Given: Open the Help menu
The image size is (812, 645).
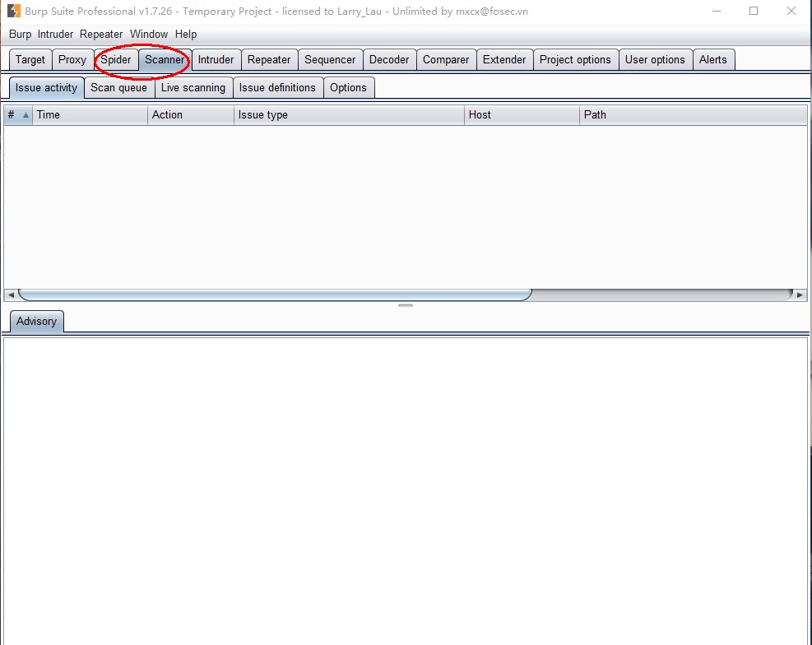Looking at the screenshot, I should [x=185, y=35].
